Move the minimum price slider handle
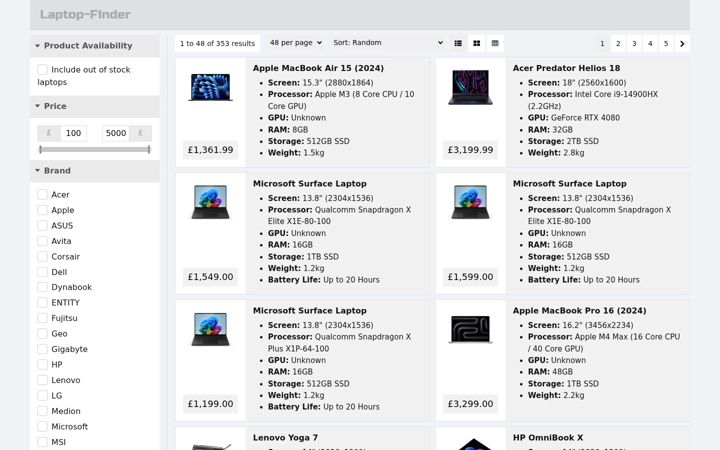 [40, 149]
